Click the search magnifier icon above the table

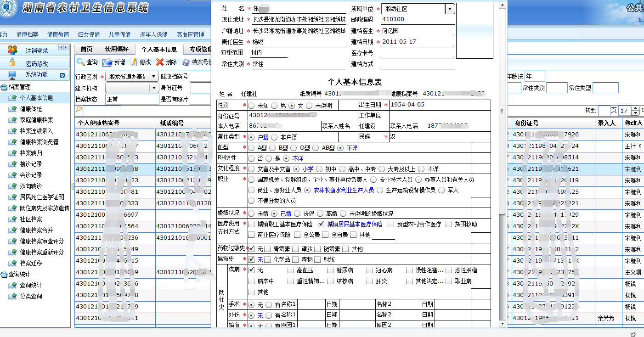tap(79, 109)
